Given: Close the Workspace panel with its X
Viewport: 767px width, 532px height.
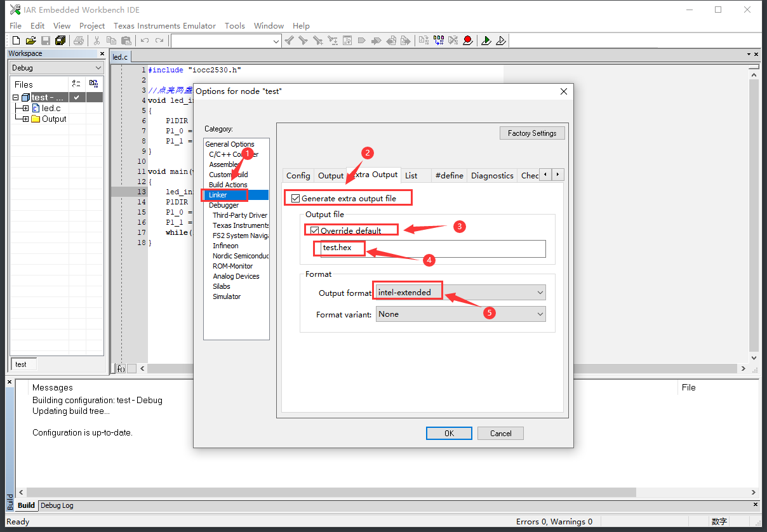Looking at the screenshot, I should point(101,53).
